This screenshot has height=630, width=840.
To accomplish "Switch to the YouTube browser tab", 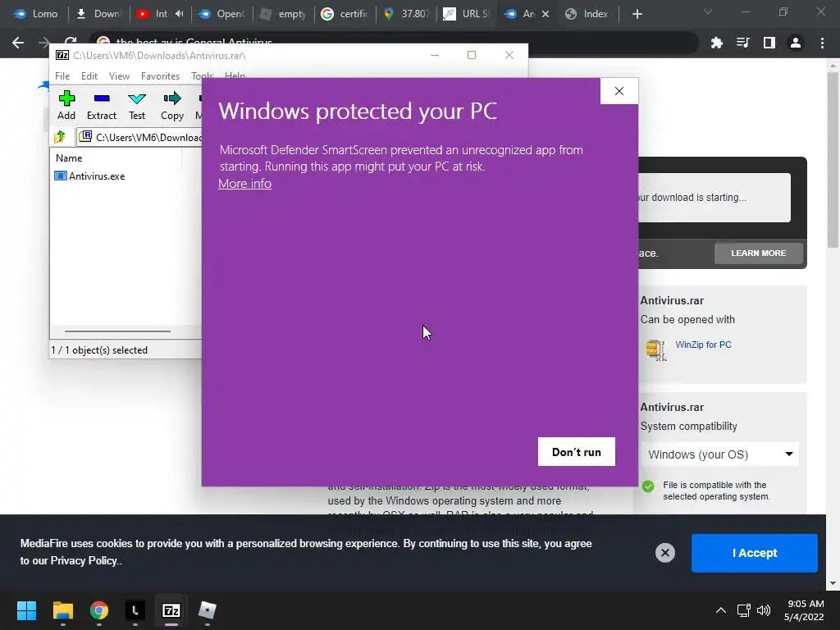I will click(152, 14).
